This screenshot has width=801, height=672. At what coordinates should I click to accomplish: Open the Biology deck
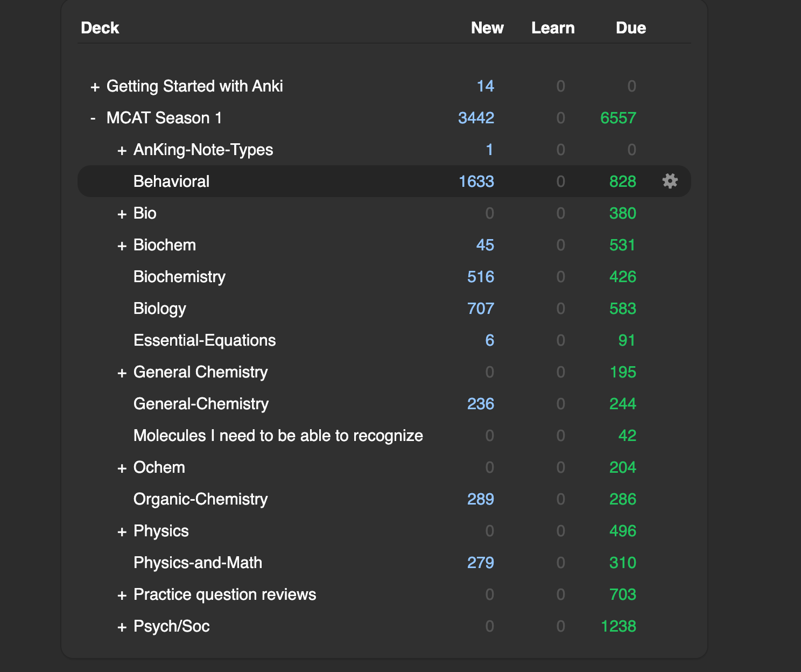[x=159, y=309]
